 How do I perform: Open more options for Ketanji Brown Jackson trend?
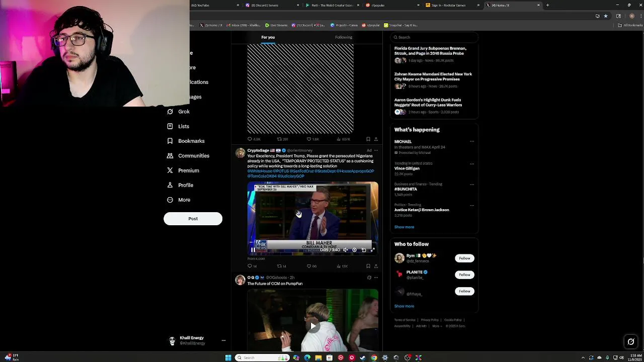coord(472,205)
